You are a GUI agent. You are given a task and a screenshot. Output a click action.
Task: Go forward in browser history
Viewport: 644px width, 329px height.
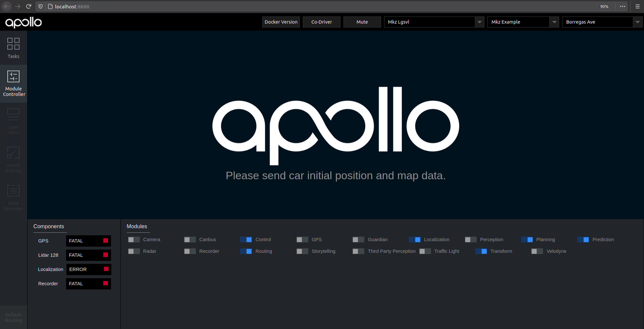coord(18,6)
